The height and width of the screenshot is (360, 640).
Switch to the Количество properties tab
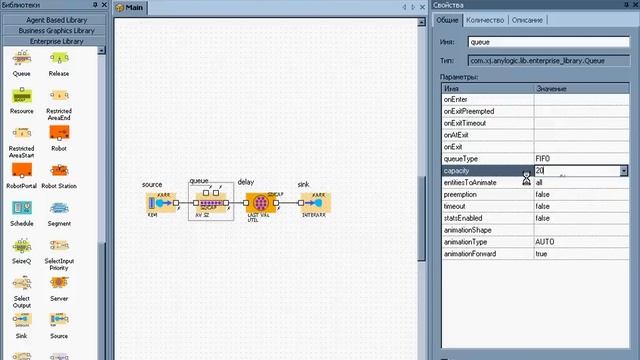click(x=485, y=20)
